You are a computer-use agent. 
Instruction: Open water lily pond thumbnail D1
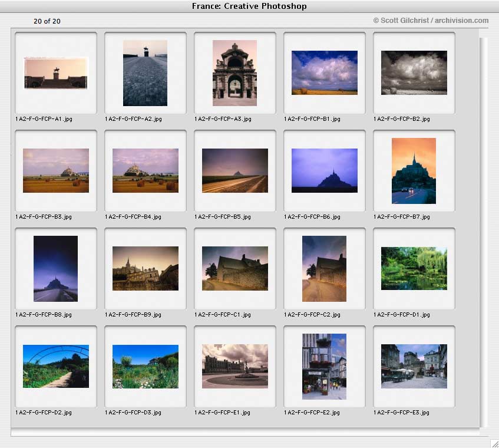point(414,268)
